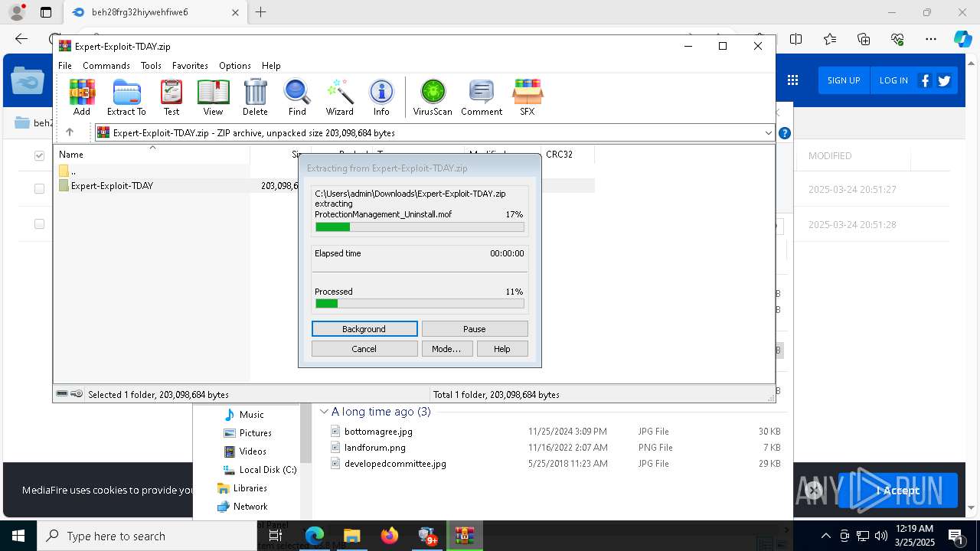Click the file extraction progress bar
The height and width of the screenshot is (551, 980).
tap(420, 227)
